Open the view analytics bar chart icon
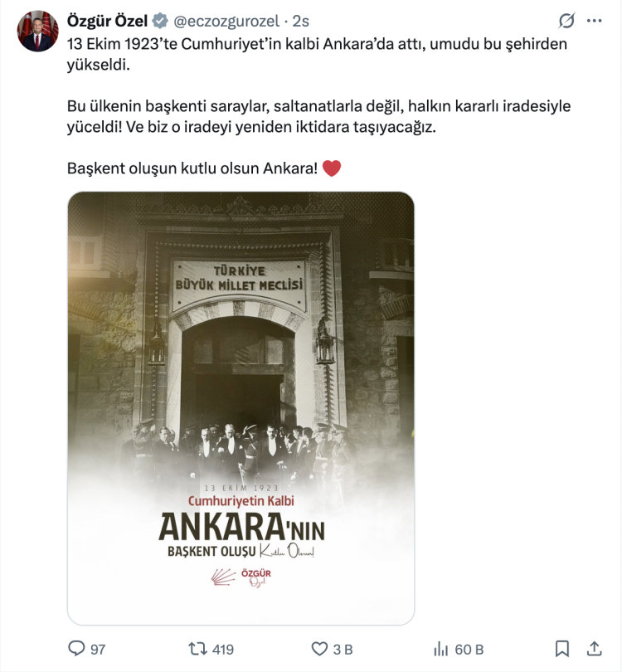Viewport: 622px width, 672px height. [x=441, y=649]
